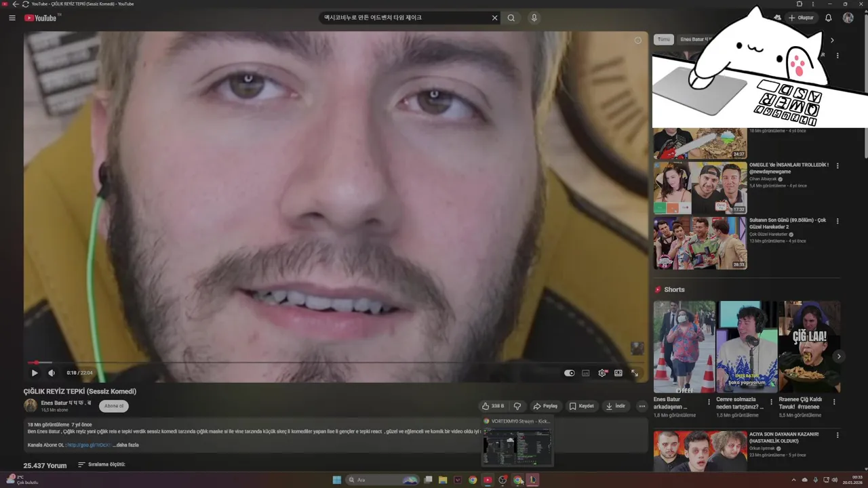Save the video with Kaydet
868x488 pixels.
(x=582, y=406)
